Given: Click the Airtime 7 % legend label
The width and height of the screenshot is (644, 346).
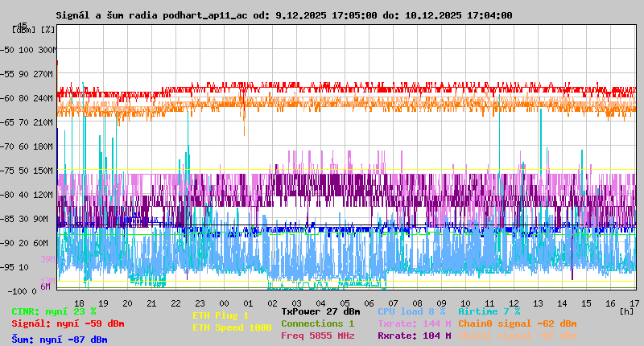Looking at the screenshot, I should pyautogui.click(x=489, y=311).
